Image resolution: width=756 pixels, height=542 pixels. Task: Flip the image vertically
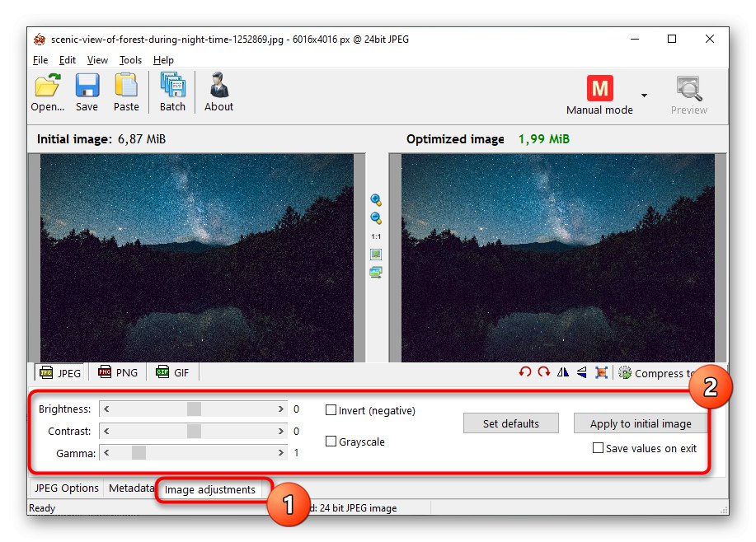click(x=582, y=372)
